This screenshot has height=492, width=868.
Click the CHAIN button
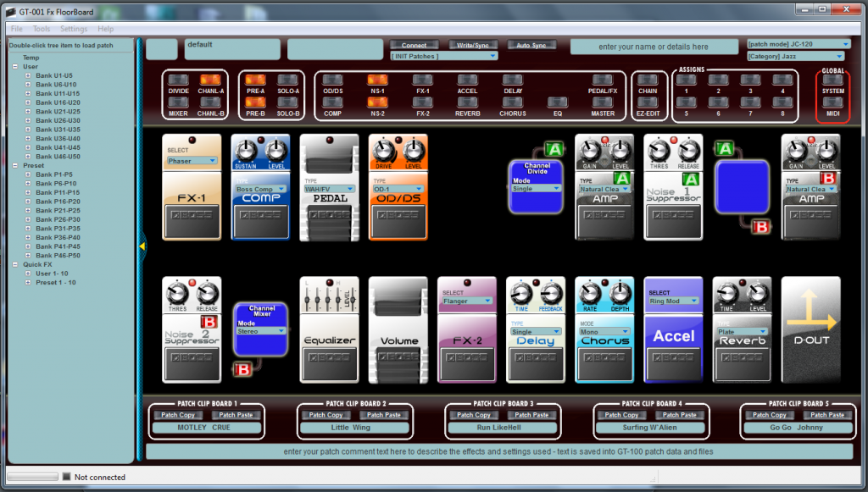[x=647, y=80]
